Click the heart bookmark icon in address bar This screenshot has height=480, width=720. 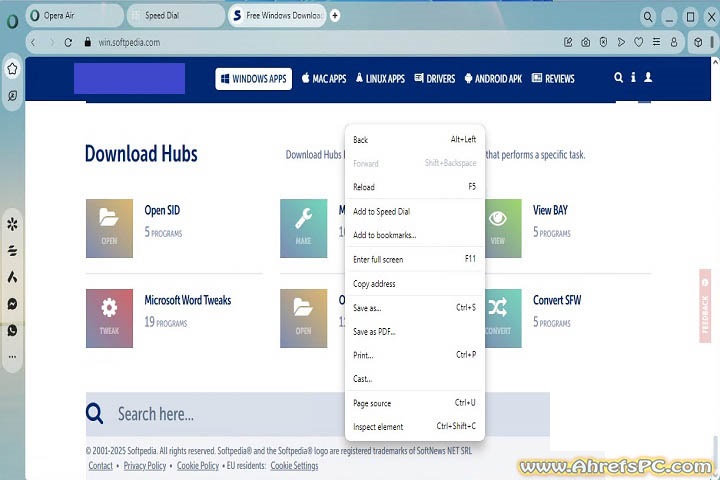(638, 42)
